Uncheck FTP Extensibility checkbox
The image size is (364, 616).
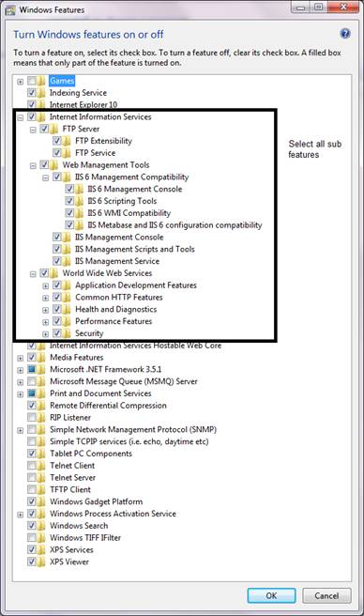pyautogui.click(x=57, y=141)
